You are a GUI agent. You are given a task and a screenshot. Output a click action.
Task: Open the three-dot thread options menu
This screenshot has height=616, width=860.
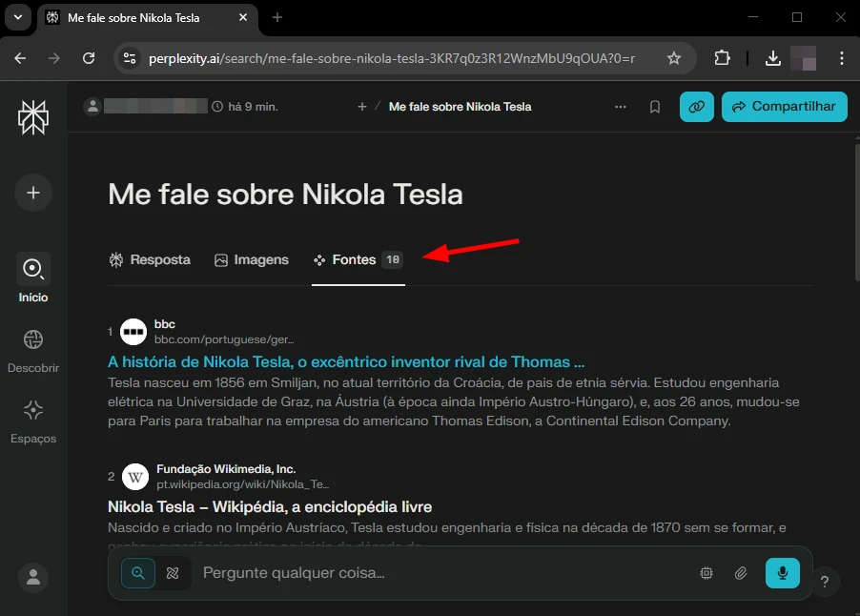(621, 107)
